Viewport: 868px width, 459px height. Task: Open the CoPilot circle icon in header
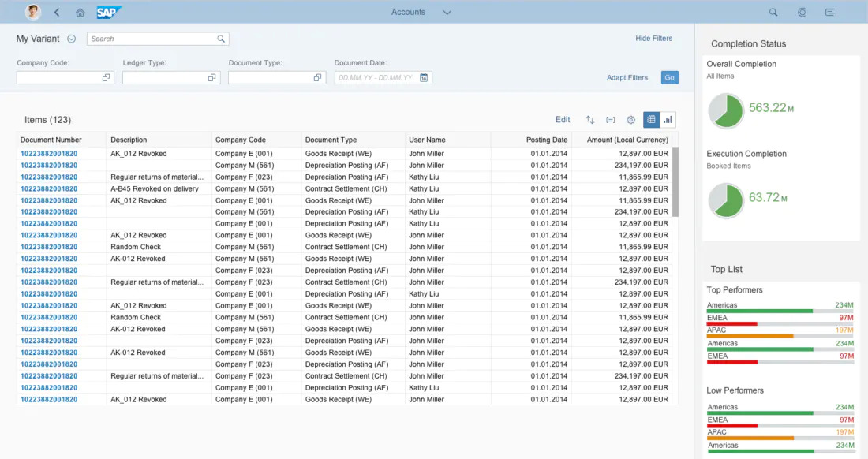coord(802,12)
